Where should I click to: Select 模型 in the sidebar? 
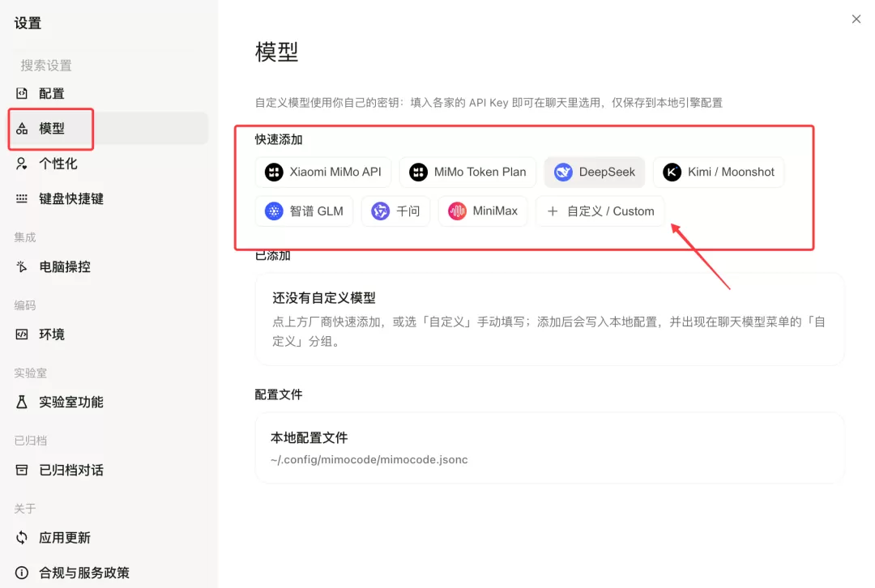[x=109, y=129]
